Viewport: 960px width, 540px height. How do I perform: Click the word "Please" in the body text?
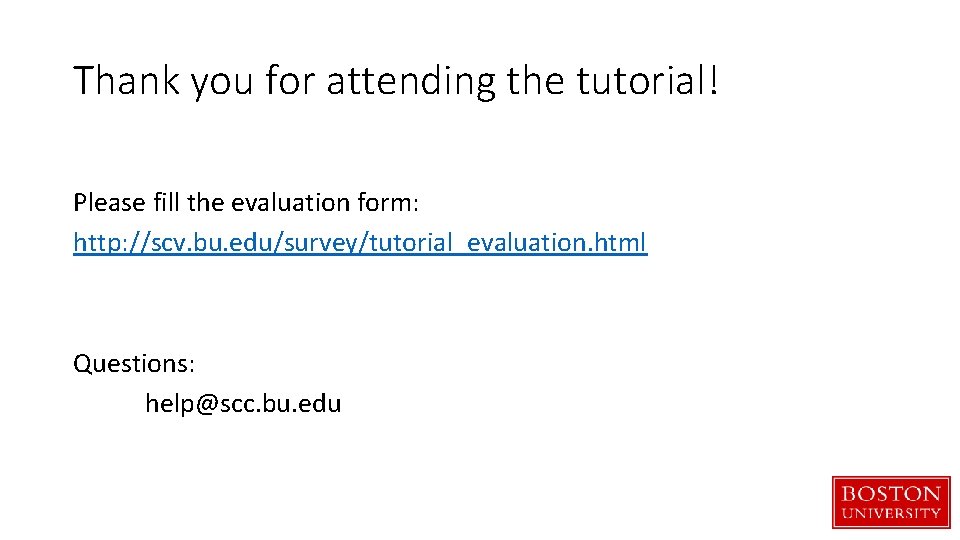109,203
